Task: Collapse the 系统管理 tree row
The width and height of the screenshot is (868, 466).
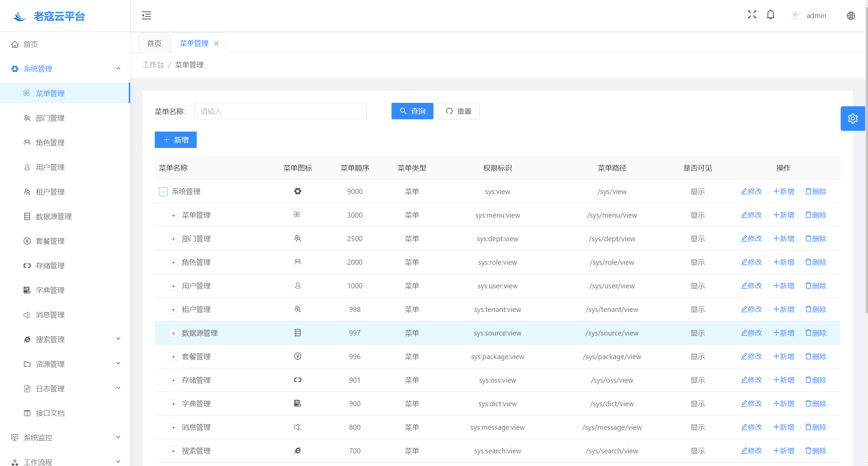Action: [x=163, y=192]
